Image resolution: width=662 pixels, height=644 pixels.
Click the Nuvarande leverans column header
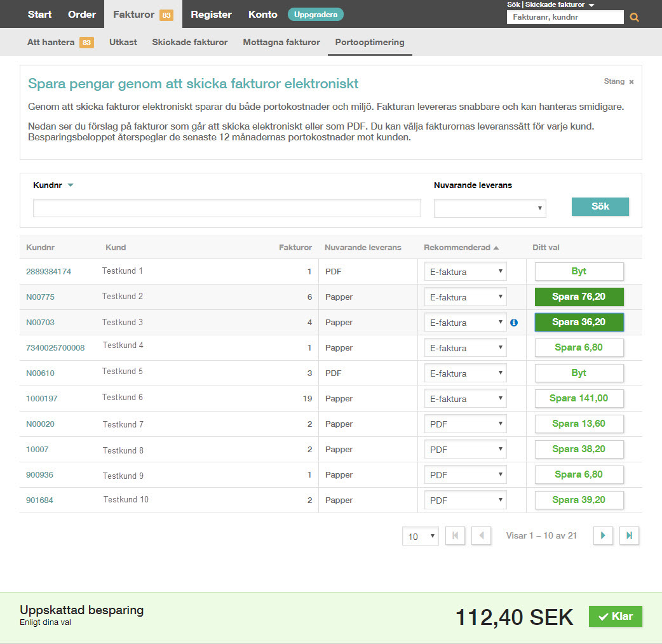tap(363, 247)
